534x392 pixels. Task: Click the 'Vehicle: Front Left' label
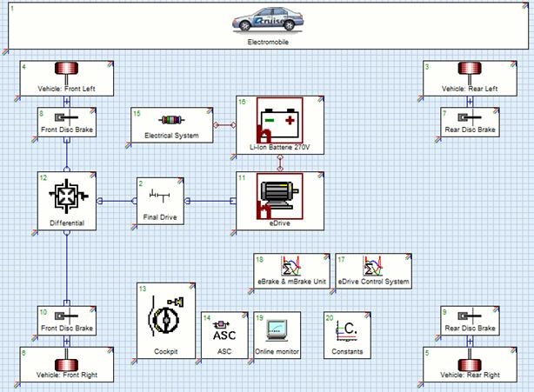click(66, 89)
